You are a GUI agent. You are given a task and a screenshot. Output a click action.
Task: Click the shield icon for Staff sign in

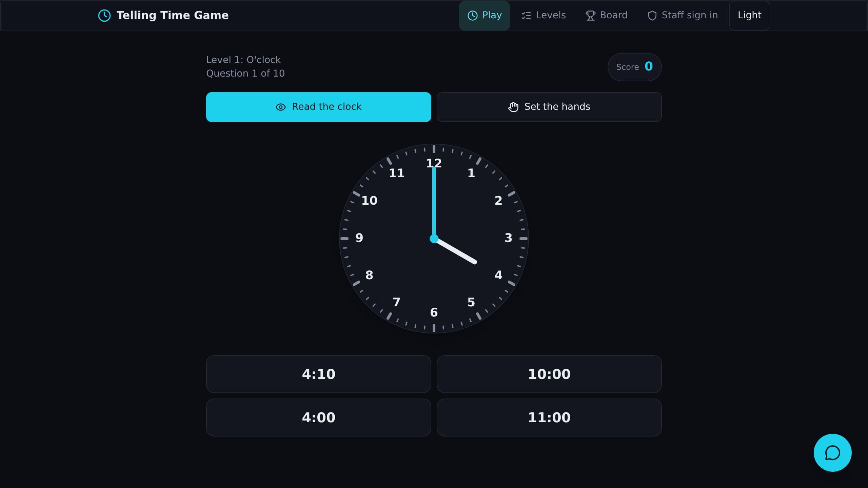[x=652, y=16]
